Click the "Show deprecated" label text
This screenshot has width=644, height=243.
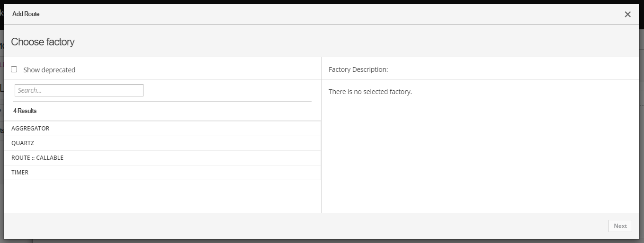49,70
